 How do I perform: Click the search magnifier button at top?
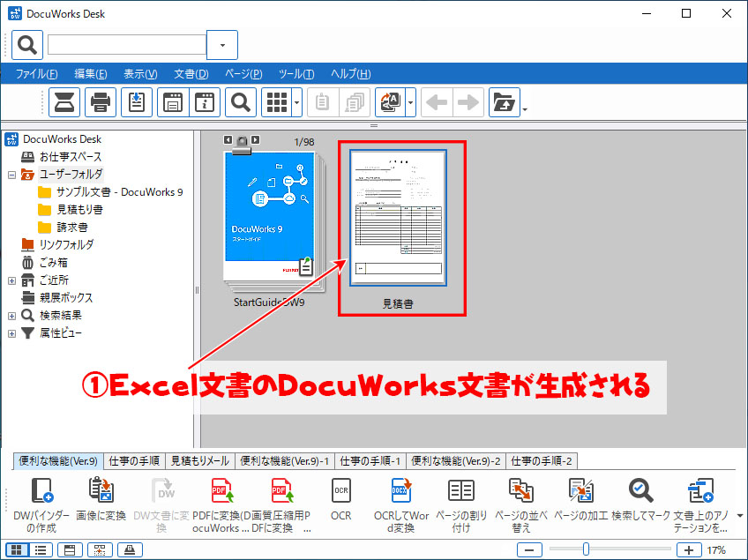click(27, 45)
